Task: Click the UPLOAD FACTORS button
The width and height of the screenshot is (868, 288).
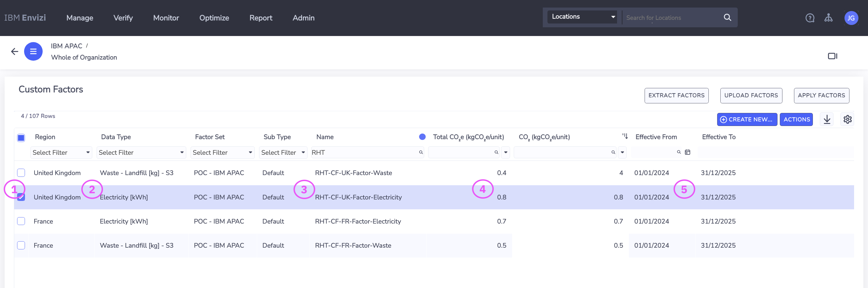Action: pyautogui.click(x=751, y=96)
